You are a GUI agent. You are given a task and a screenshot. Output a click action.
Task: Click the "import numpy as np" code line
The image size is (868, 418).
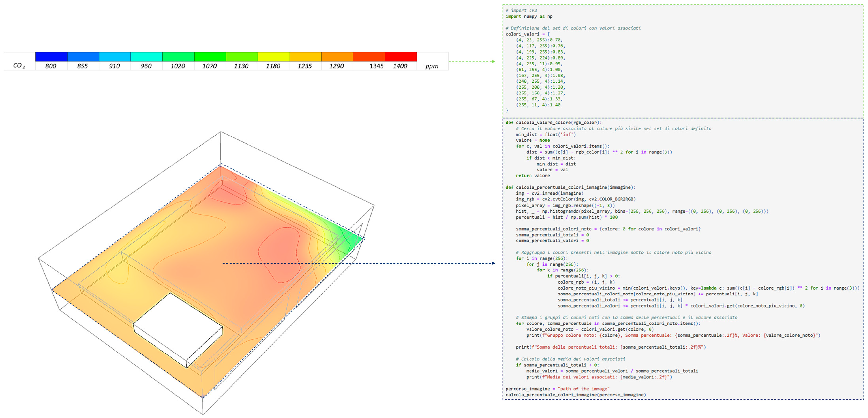click(x=529, y=16)
